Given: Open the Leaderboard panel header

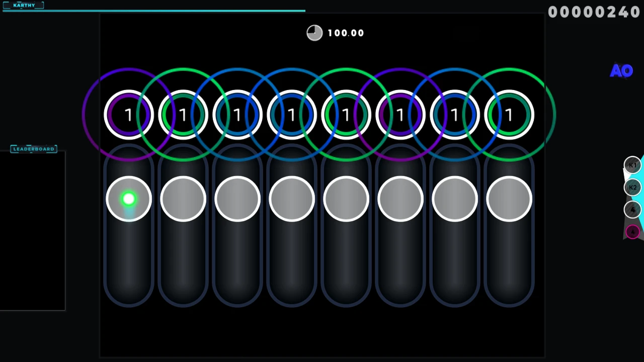Looking at the screenshot, I should tap(34, 149).
